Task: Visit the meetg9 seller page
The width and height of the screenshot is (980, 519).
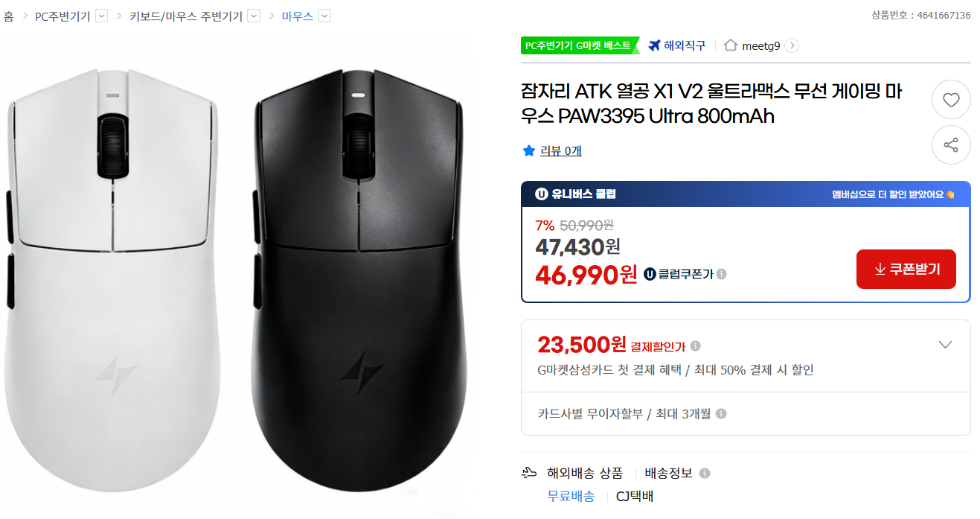Action: click(760, 45)
